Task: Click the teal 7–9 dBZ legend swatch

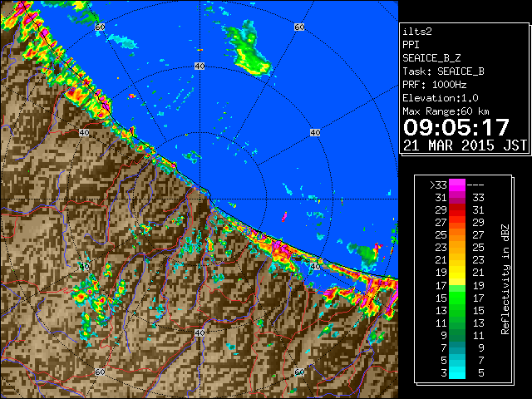Action: coord(456,347)
